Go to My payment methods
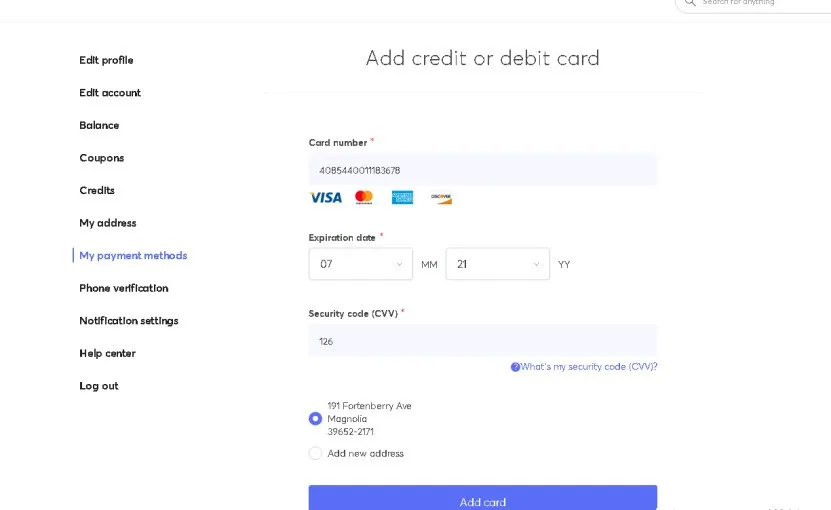 (x=133, y=256)
